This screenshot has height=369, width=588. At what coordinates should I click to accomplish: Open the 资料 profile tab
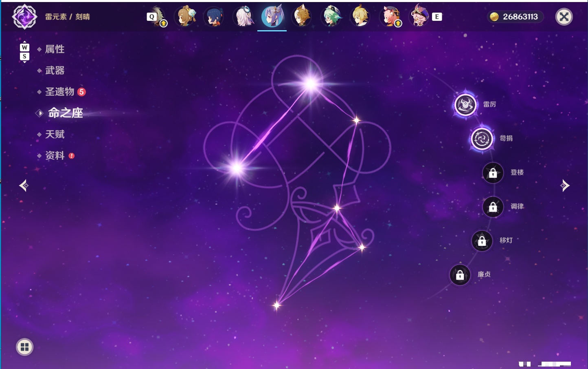(55, 155)
